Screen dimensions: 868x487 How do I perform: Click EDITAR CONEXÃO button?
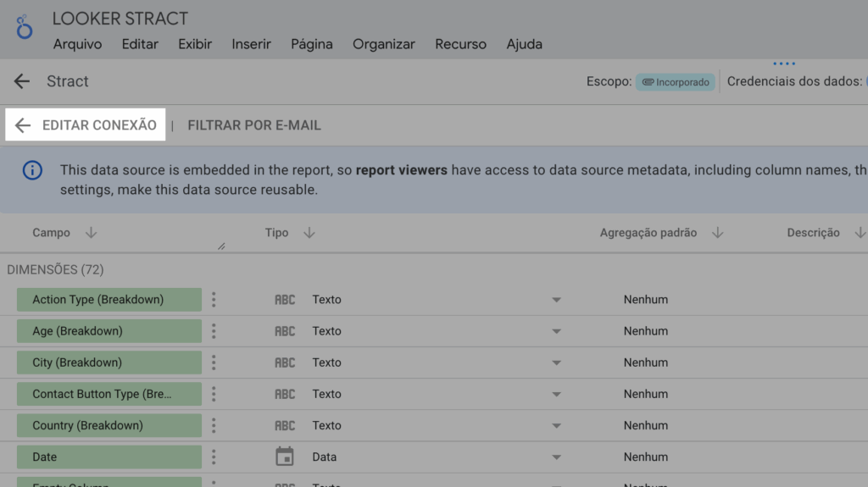pyautogui.click(x=86, y=125)
